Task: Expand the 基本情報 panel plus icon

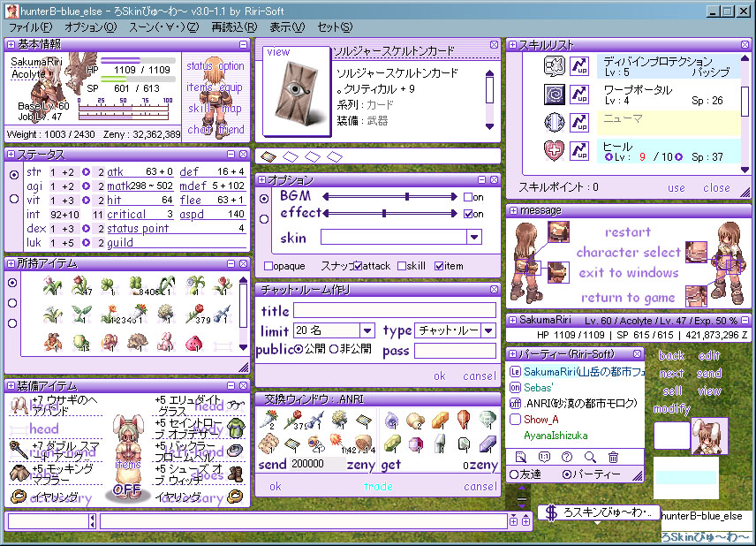Action: (11, 45)
